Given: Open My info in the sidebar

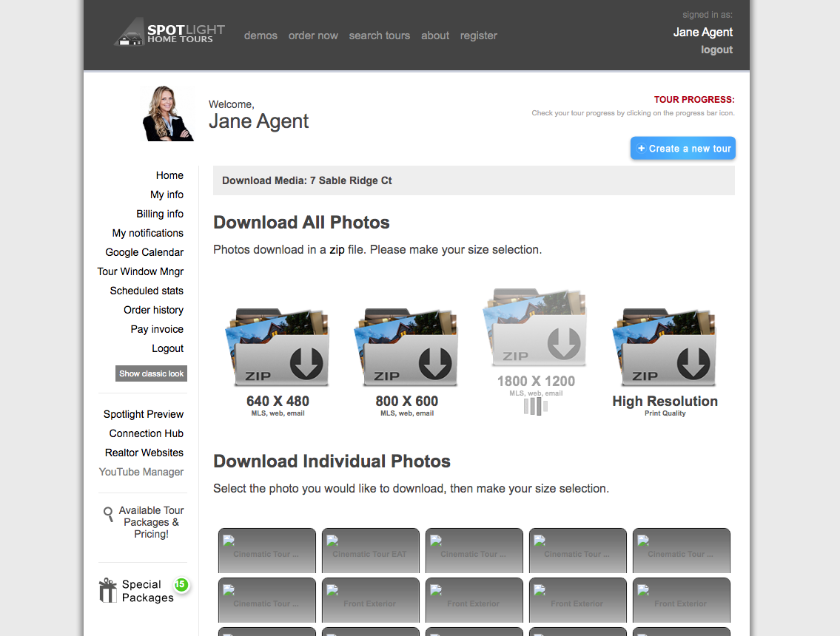Looking at the screenshot, I should [167, 195].
